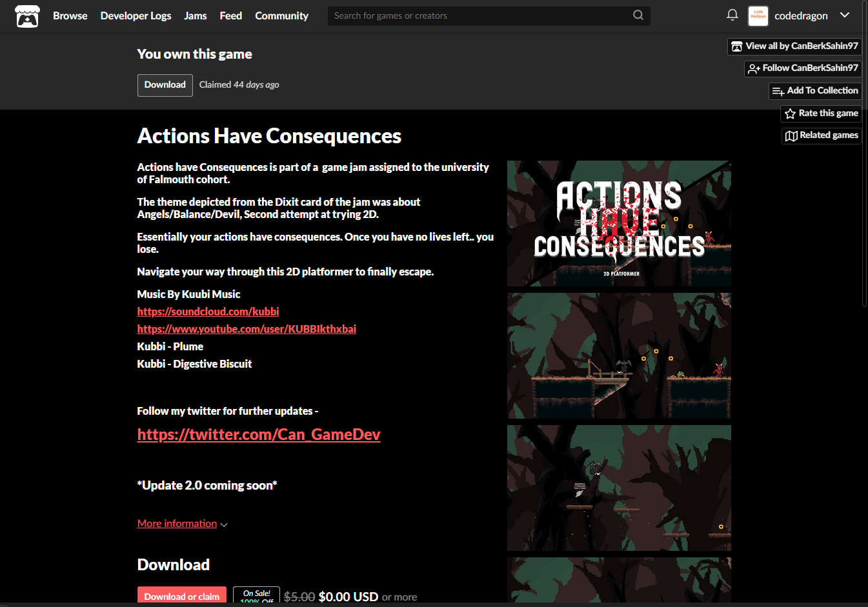The height and width of the screenshot is (607, 868).
Task: Open the Can_GameDev twitter link
Action: click(259, 434)
